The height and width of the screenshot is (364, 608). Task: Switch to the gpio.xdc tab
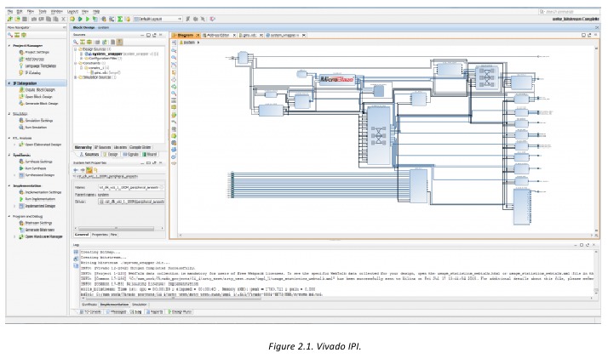click(x=250, y=35)
